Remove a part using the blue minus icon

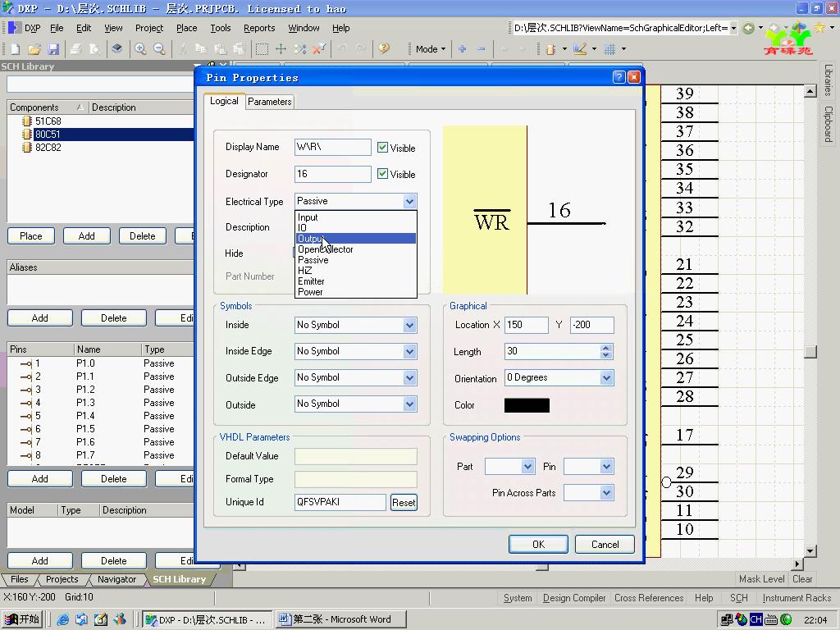coord(481,49)
